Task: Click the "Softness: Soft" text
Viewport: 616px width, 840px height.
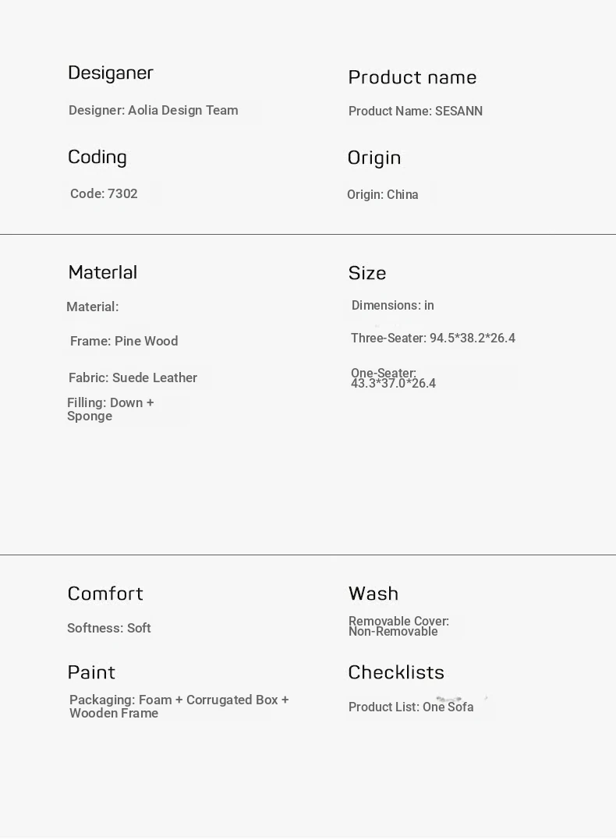Action: pos(109,628)
